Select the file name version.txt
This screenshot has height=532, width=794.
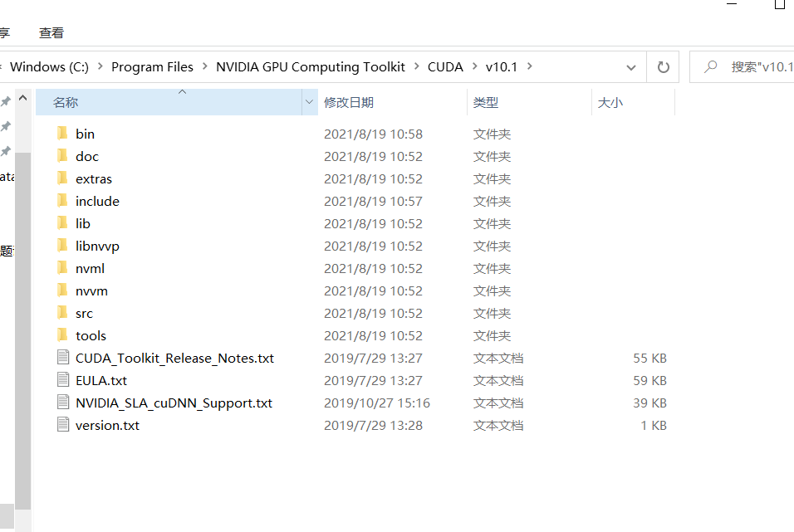click(x=107, y=425)
